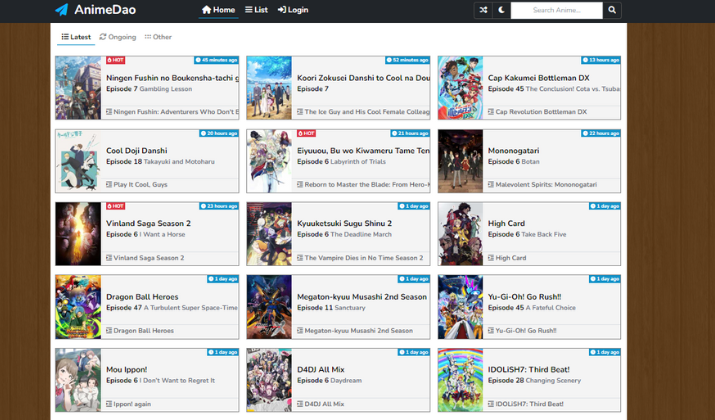The width and height of the screenshot is (715, 420).
Task: Click the Ningen Fushin no Boukensha-tachi title link
Action: pyautogui.click(x=172, y=78)
